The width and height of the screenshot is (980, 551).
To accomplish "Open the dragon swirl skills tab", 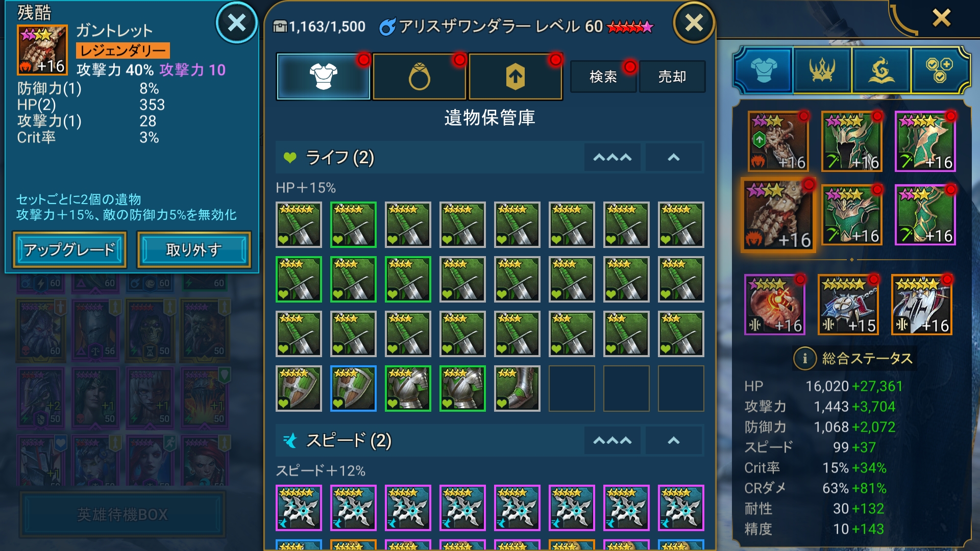I will tap(881, 70).
